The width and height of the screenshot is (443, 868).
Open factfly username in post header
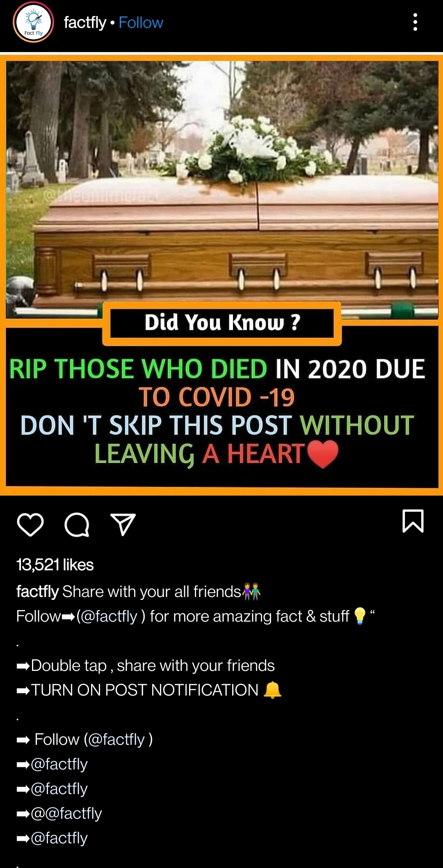pyautogui.click(x=85, y=23)
